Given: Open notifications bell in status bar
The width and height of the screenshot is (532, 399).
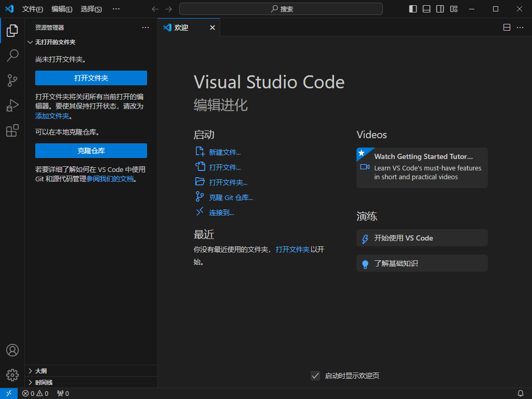Looking at the screenshot, I should [521, 394].
